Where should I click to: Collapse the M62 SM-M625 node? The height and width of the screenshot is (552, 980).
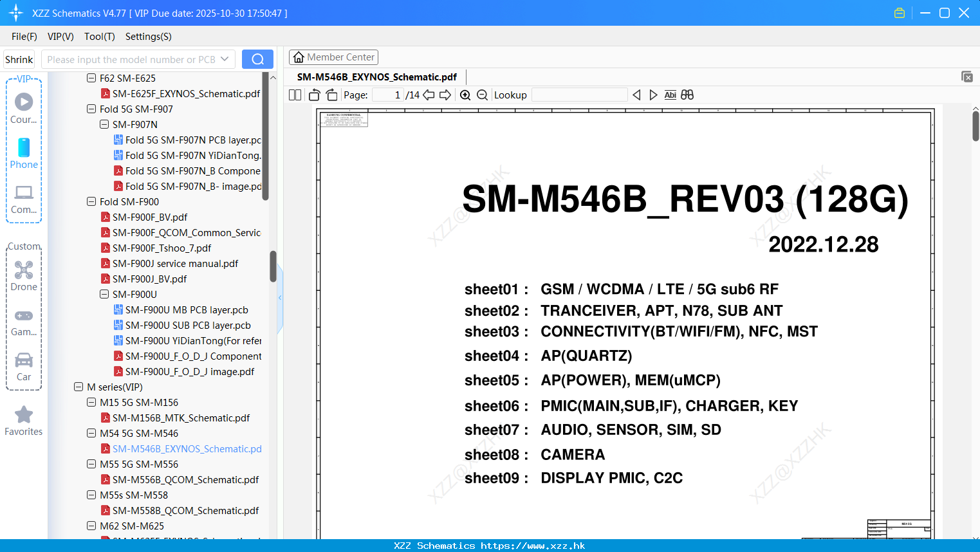(91, 526)
